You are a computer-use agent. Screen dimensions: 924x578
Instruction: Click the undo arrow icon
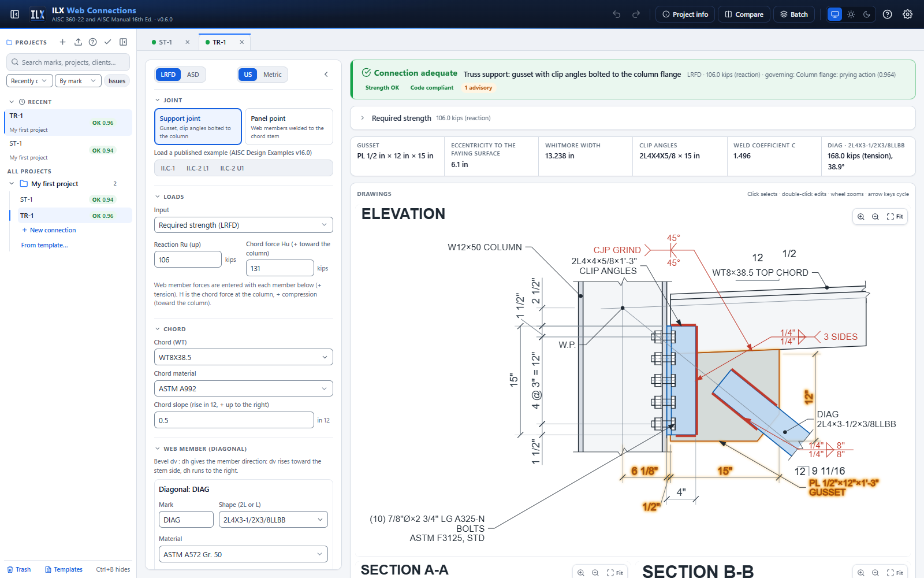(x=617, y=14)
